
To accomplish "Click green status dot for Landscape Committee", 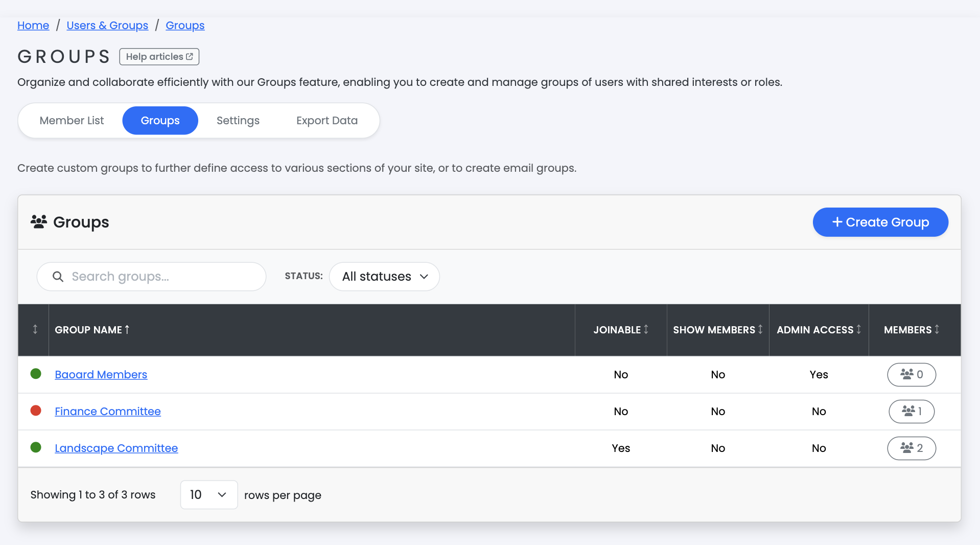I will coord(36,447).
